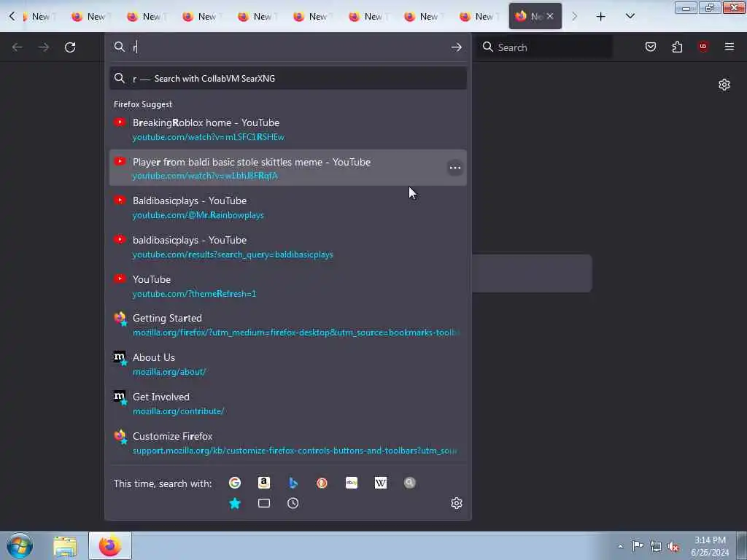The width and height of the screenshot is (747, 560).
Task: Open About Us mozilla.org suggestion
Action: pos(287,365)
